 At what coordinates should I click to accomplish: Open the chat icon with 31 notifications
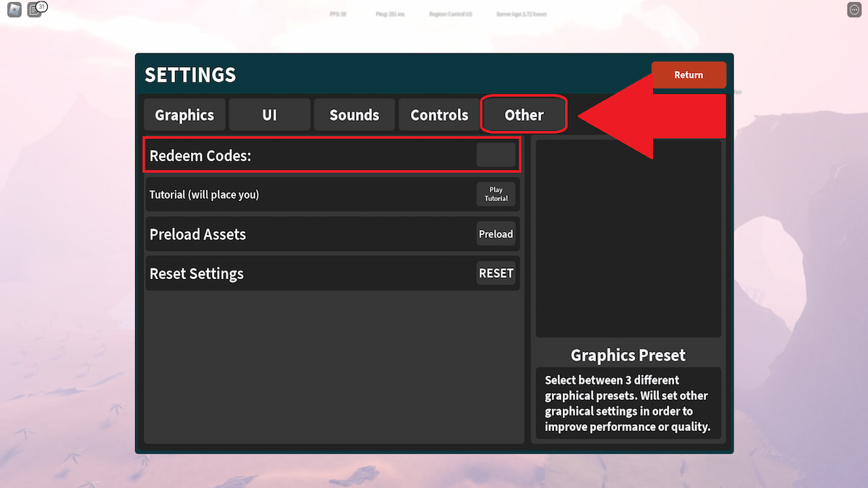pos(35,11)
